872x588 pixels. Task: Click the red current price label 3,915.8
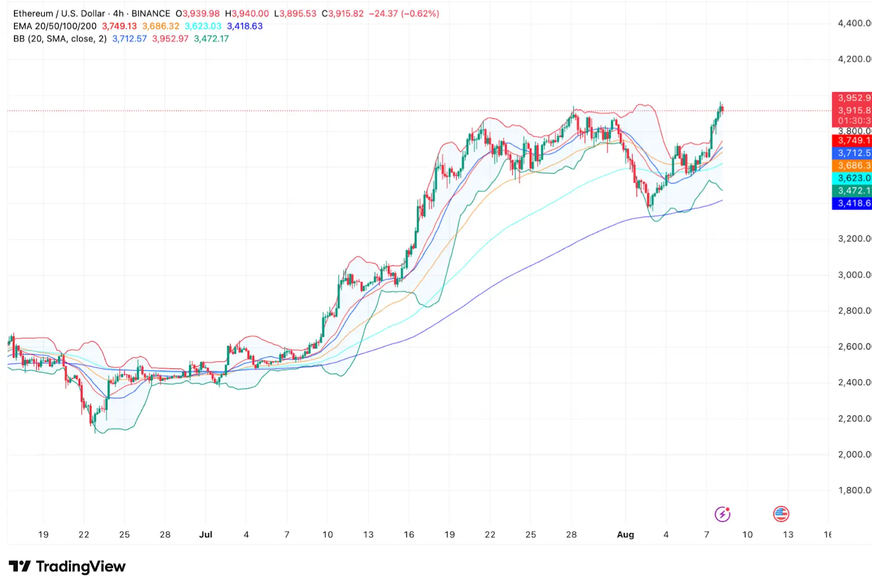(852, 110)
